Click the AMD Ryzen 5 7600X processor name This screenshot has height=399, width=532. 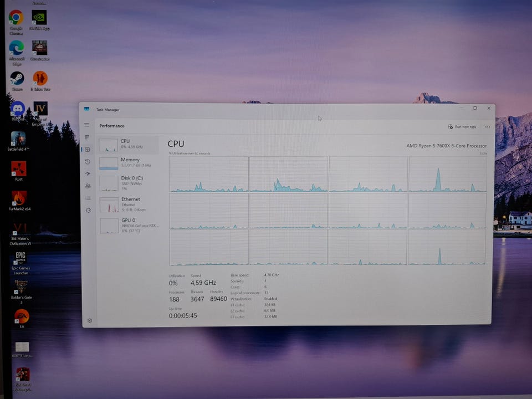click(447, 146)
